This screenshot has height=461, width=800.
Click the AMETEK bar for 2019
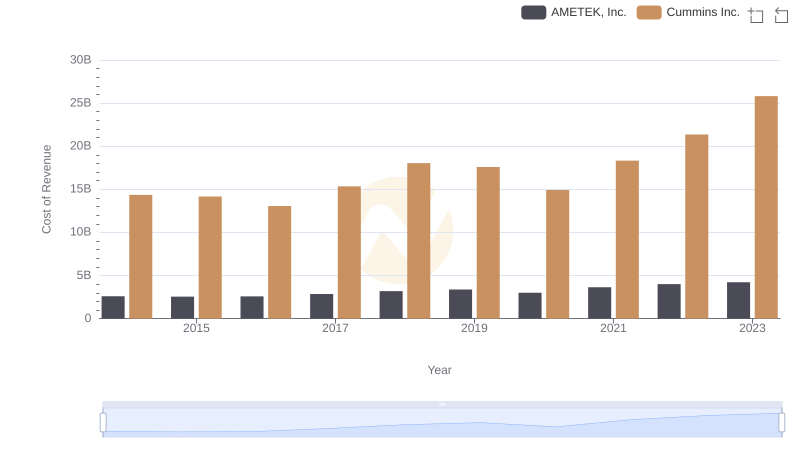460,304
